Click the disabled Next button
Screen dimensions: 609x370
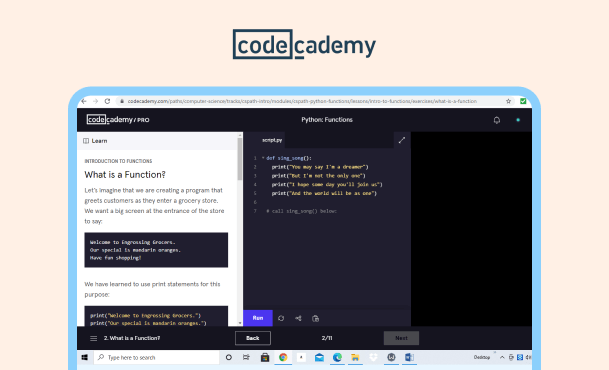pos(401,338)
